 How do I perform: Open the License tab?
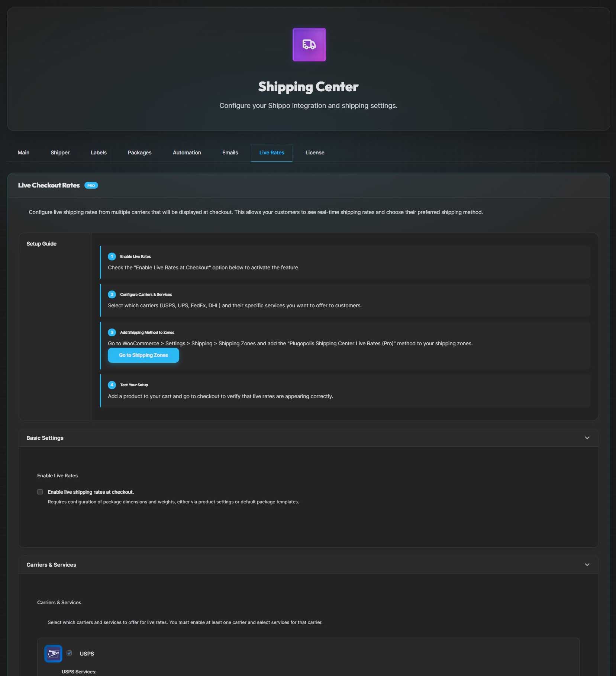[x=315, y=153]
